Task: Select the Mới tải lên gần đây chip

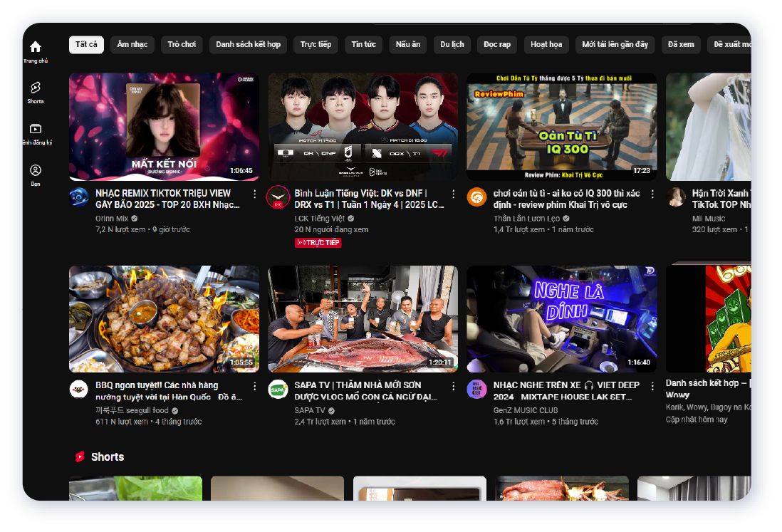Action: coord(615,44)
